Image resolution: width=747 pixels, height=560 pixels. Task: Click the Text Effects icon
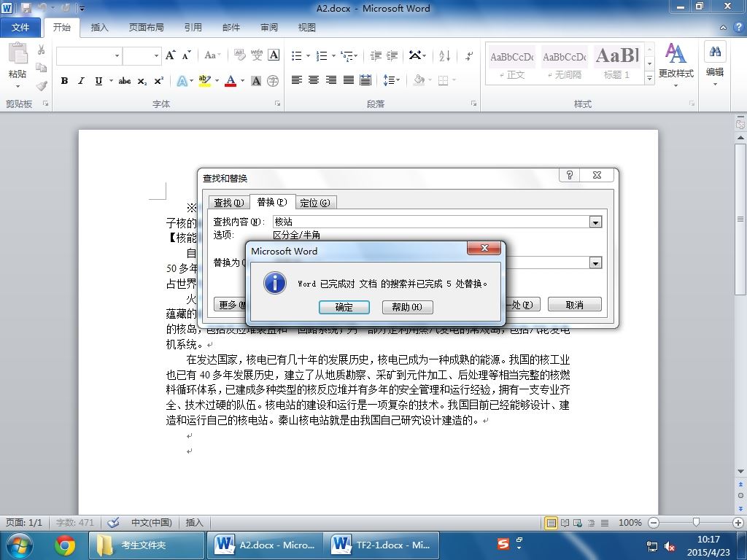182,81
